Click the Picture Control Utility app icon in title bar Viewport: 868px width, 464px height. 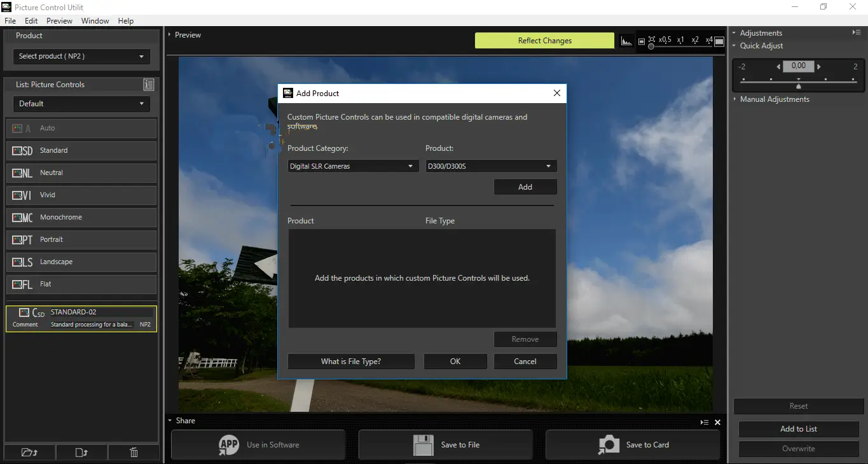coord(7,6)
